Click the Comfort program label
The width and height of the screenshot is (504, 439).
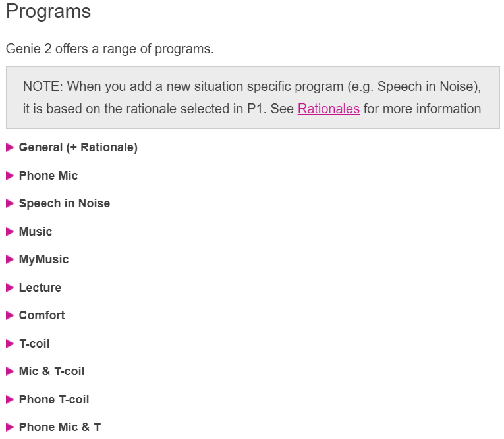coord(42,315)
